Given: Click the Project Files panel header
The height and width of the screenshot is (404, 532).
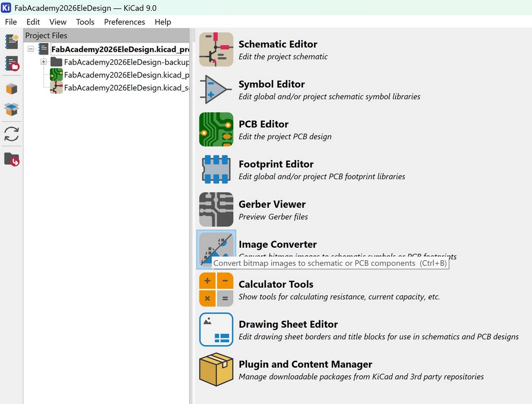Looking at the screenshot, I should [x=107, y=35].
